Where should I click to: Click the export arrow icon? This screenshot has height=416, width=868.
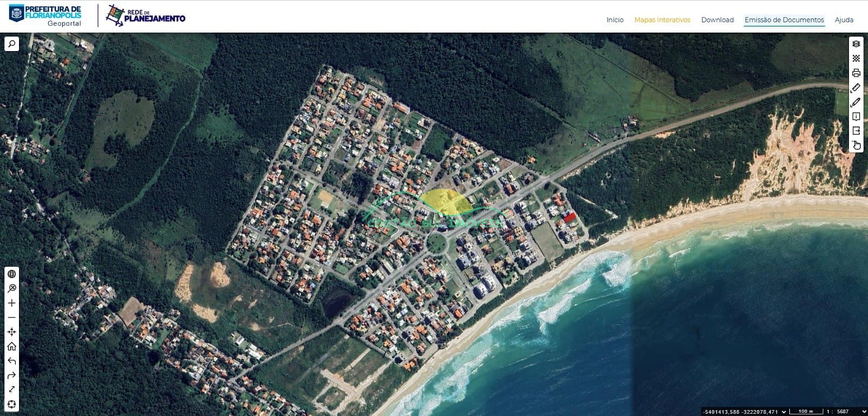point(856,131)
